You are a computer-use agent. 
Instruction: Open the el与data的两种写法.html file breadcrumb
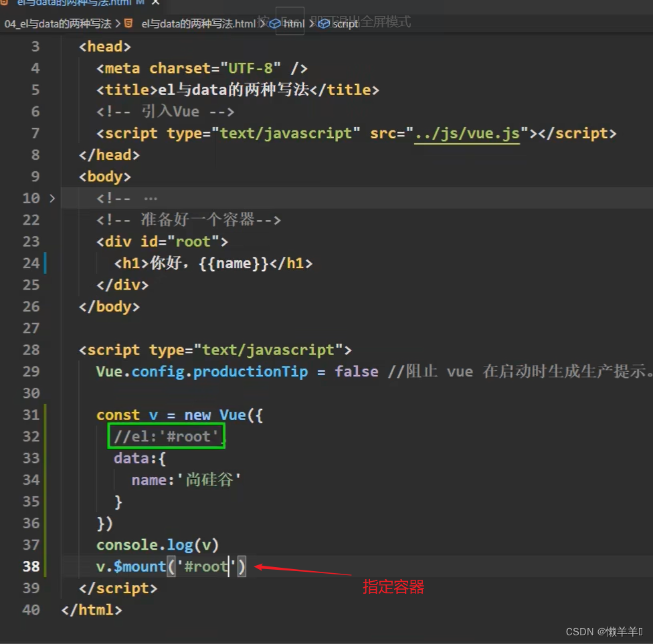(x=198, y=23)
